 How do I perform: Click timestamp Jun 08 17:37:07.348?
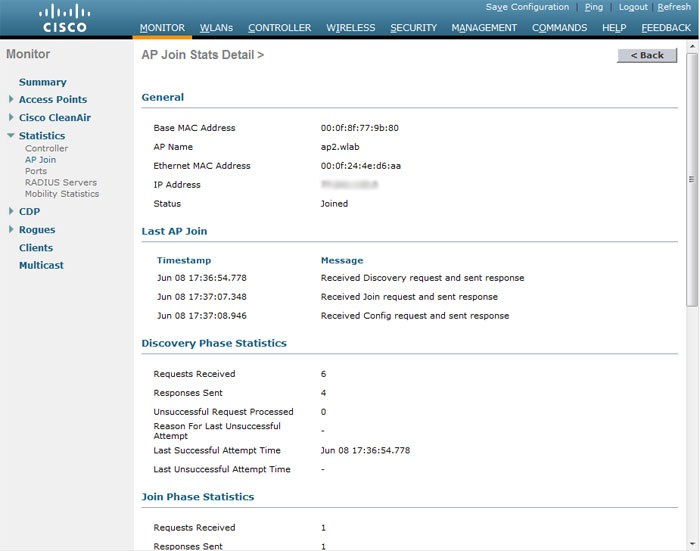(201, 297)
